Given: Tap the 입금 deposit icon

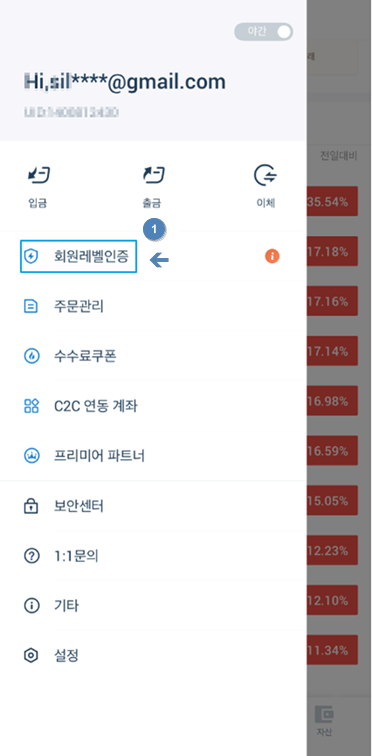Looking at the screenshot, I should (x=39, y=176).
